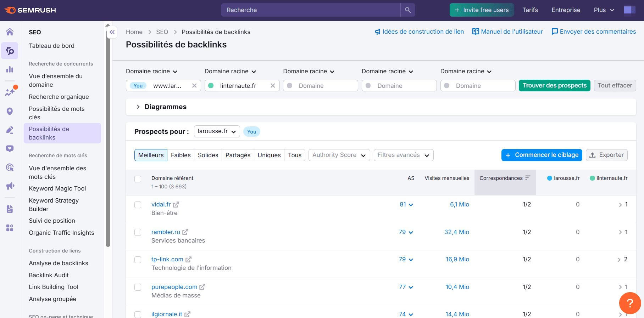The image size is (644, 318).
Task: Open the content pencil sidebar icon
Action: pyautogui.click(x=10, y=130)
